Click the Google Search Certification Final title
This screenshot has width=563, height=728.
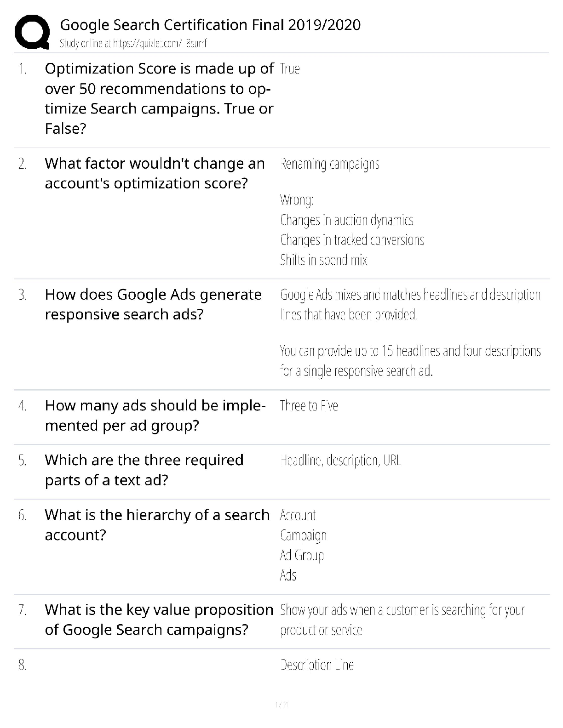point(210,24)
